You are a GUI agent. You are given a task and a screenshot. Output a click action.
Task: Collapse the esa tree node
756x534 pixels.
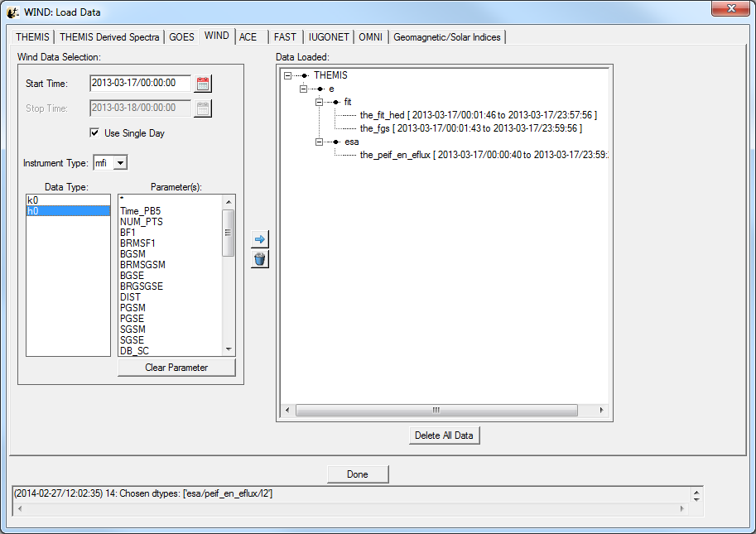click(319, 142)
